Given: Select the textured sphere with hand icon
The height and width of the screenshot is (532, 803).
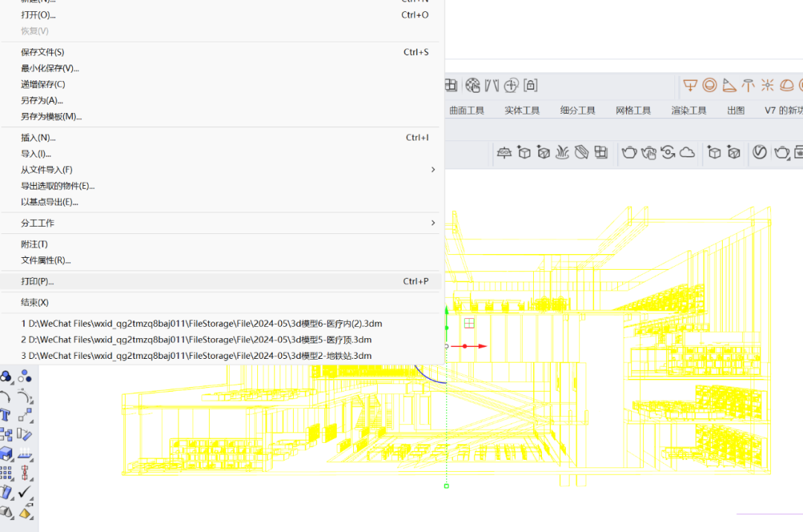Looking at the screenshot, I should [473, 85].
